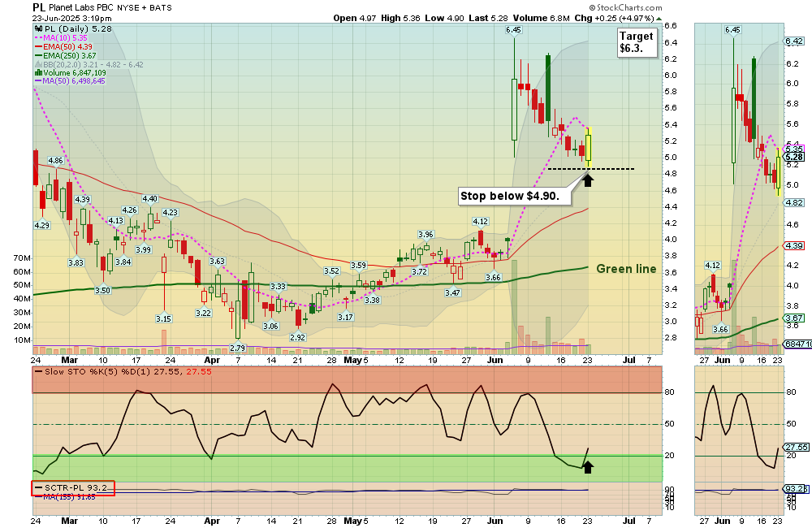Image resolution: width=812 pixels, height=528 pixels.
Task: Click the 3.50 low price label
Action: pyautogui.click(x=102, y=291)
